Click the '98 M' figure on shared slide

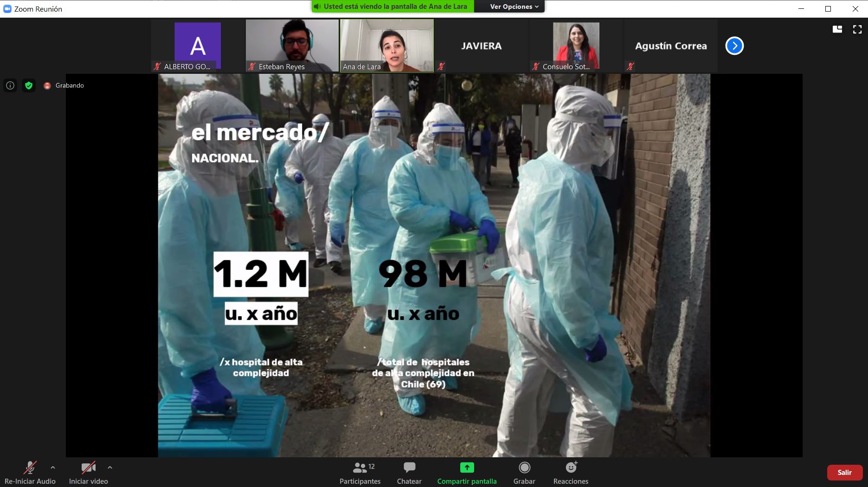[423, 274]
